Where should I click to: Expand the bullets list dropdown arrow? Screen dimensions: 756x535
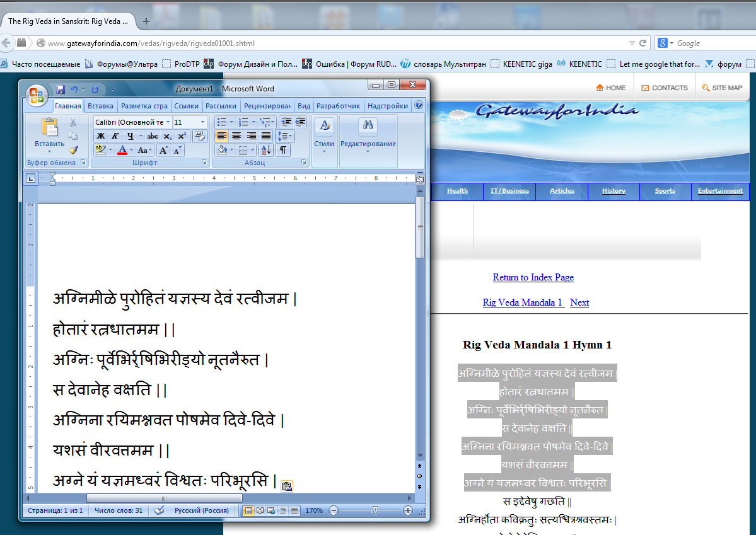(x=231, y=122)
